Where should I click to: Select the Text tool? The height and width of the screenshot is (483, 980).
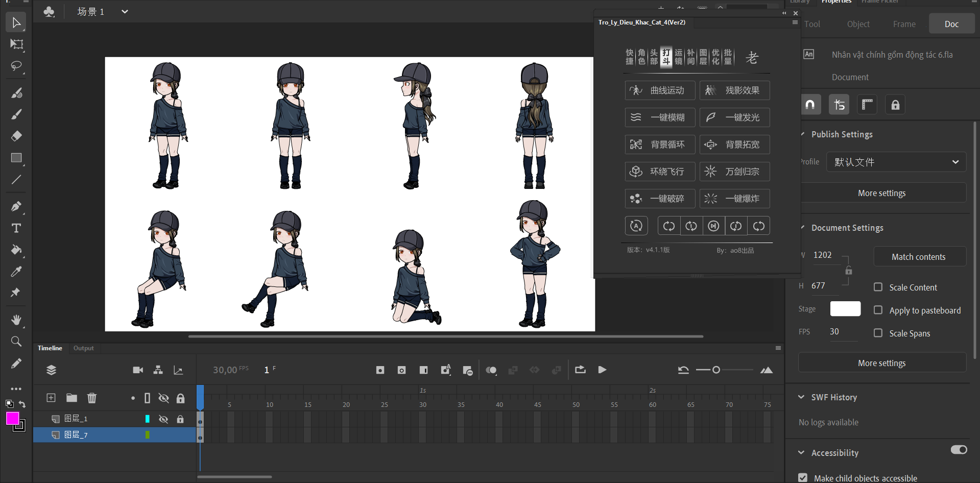click(16, 228)
